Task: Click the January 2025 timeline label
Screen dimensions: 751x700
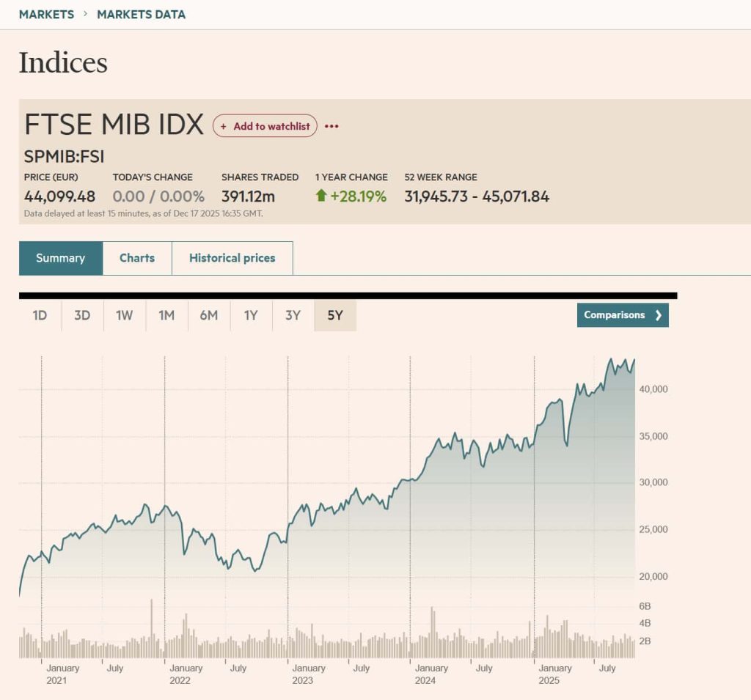Action: (554, 674)
